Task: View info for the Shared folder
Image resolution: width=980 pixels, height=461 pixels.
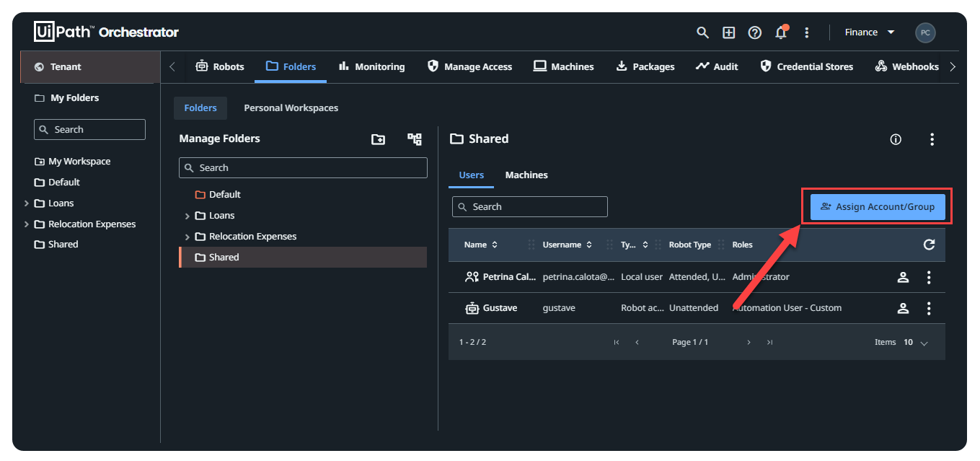Action: pos(896,139)
